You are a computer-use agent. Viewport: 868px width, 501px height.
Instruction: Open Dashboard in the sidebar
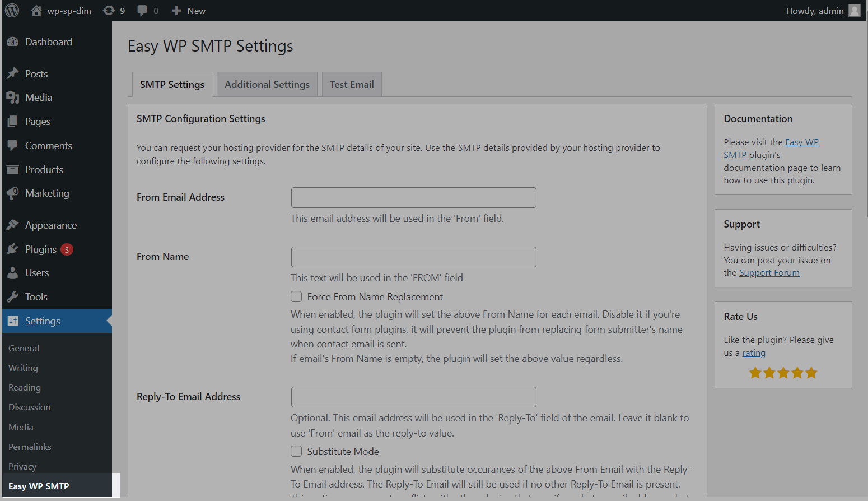tap(49, 42)
